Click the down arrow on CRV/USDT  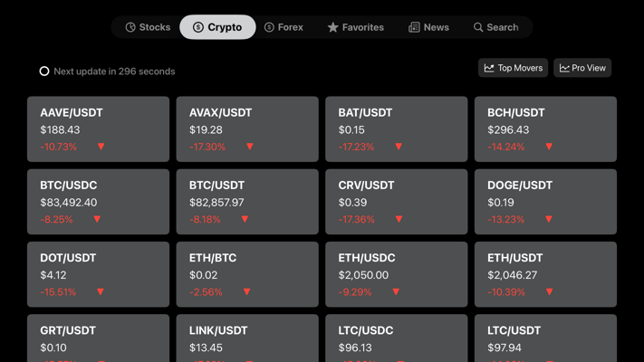coord(399,219)
